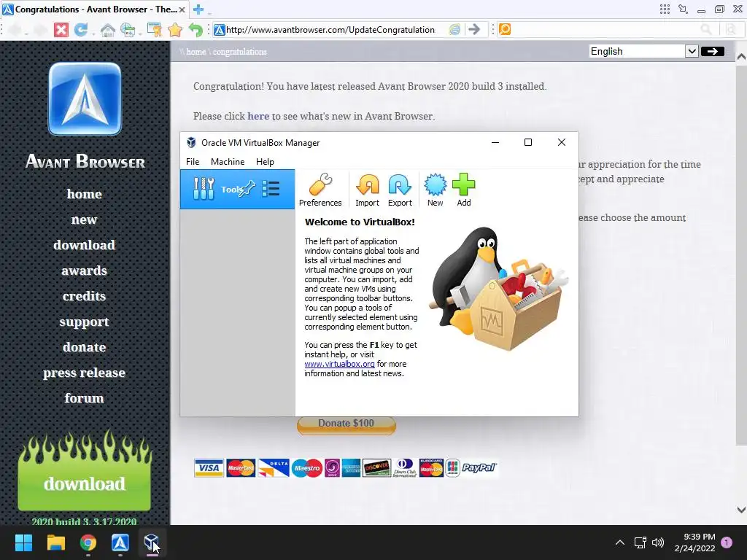The image size is (747, 560).
Task: Open the clock showing 9:39 PM
Action: pos(694,542)
